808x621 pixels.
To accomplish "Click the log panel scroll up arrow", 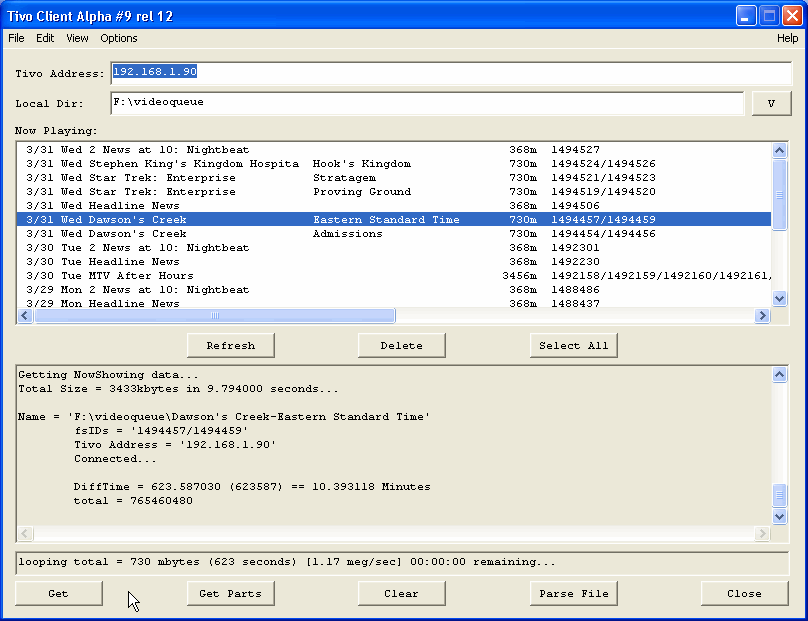I will point(780,375).
